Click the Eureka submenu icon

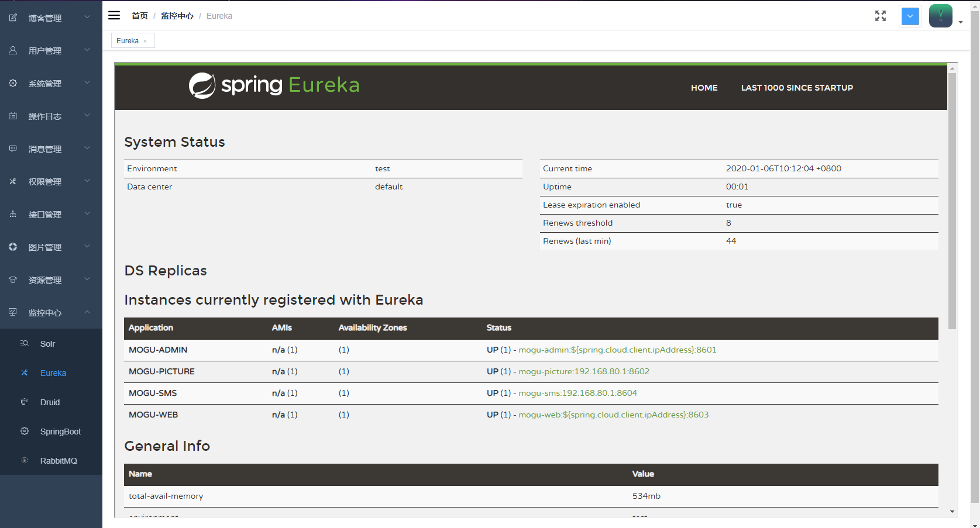tap(25, 373)
